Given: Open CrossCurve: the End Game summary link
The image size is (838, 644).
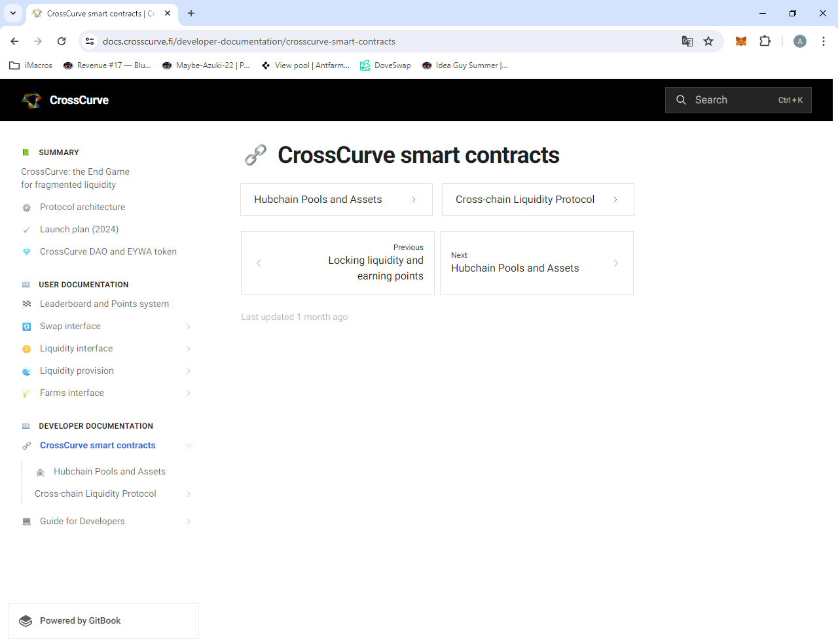Looking at the screenshot, I should (75, 178).
